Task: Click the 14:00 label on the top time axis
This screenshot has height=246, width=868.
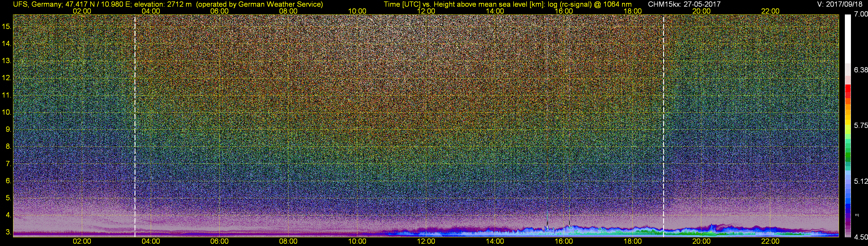Action: point(495,11)
